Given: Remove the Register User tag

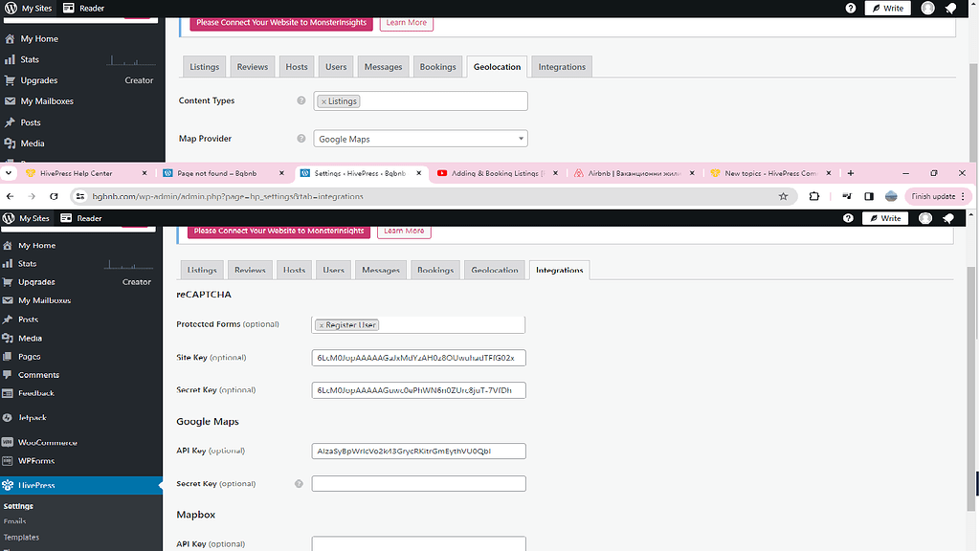Looking at the screenshot, I should point(322,325).
